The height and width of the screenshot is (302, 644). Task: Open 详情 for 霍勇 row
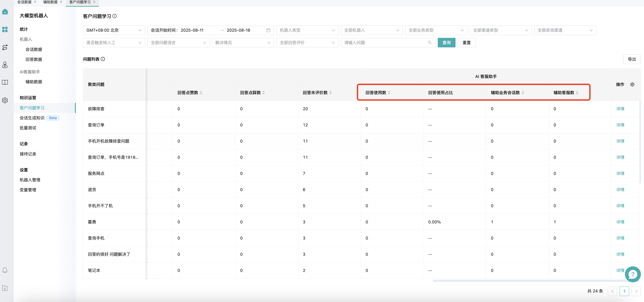coord(620,222)
